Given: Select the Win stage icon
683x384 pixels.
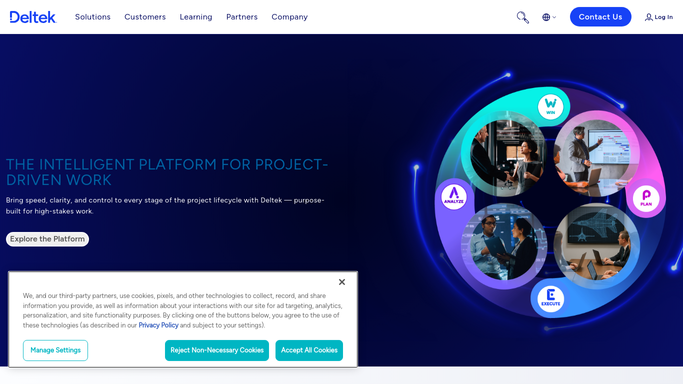Looking at the screenshot, I should point(550,107).
